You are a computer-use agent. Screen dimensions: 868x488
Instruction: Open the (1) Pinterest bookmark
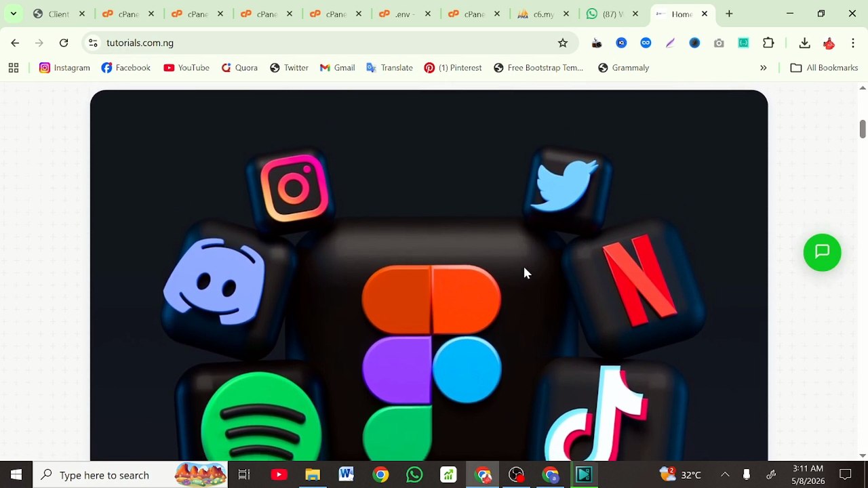coord(453,68)
